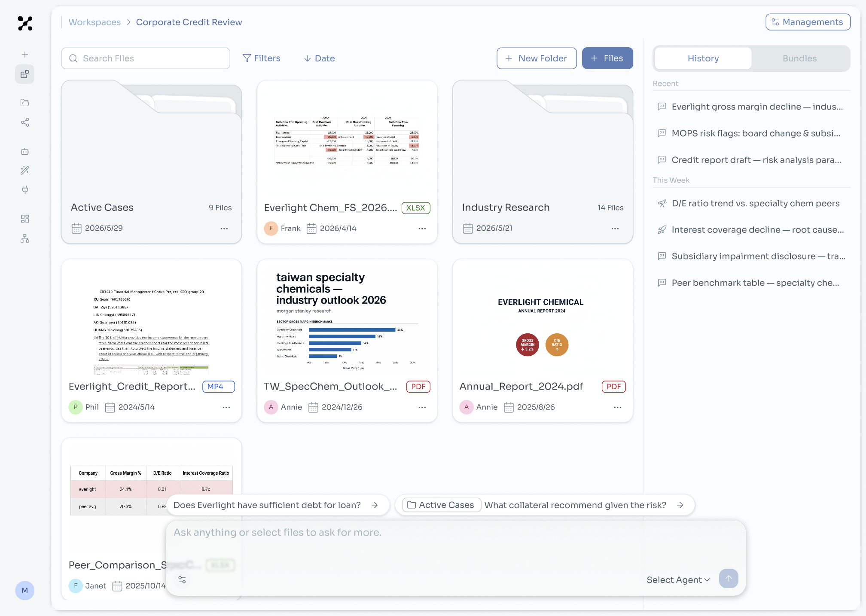The image size is (866, 616).
Task: Click telescope icon beside D/E ratio trend
Action: point(662,203)
